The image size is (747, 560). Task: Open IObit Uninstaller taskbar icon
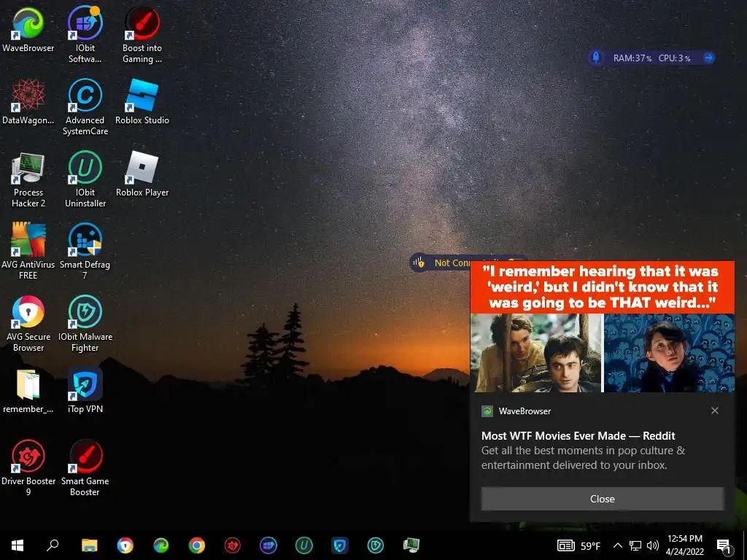tap(304, 545)
